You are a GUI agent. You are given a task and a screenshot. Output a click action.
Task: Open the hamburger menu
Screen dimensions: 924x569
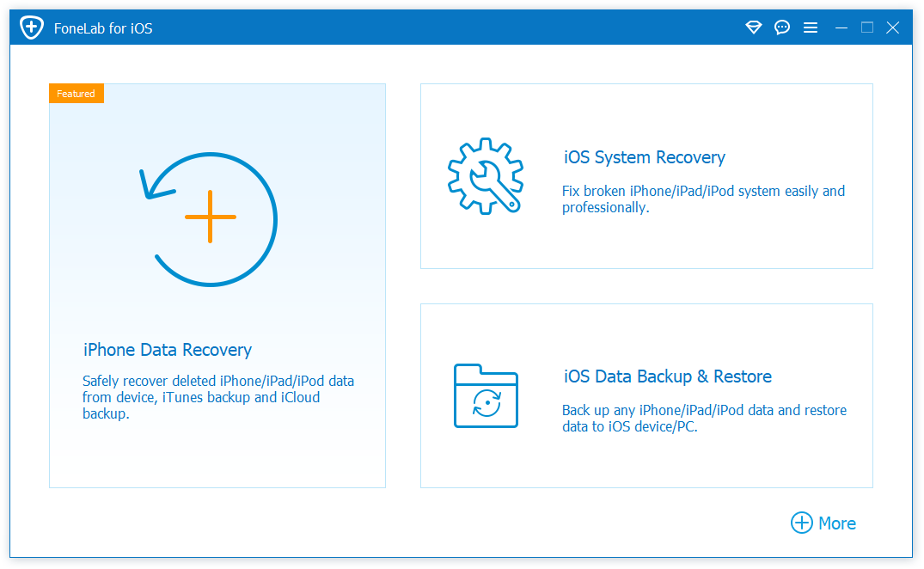pyautogui.click(x=811, y=28)
